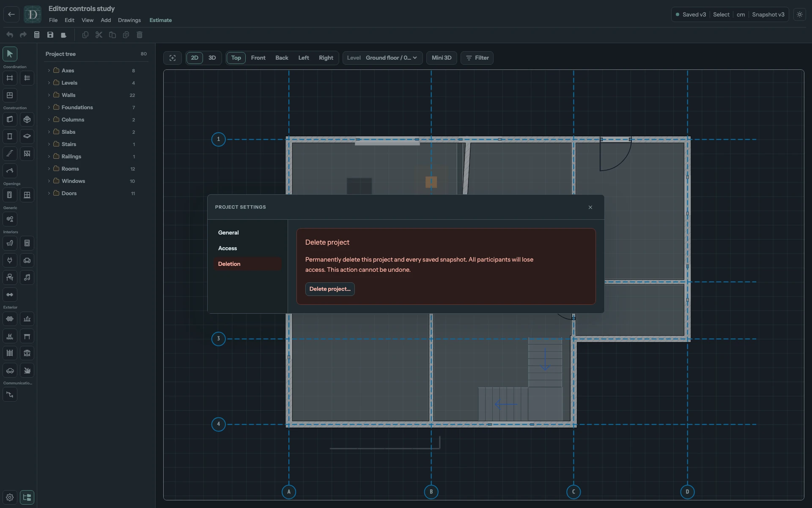Viewport: 812px width, 508px height.
Task: Toggle the Mini 3D preview
Action: click(442, 58)
